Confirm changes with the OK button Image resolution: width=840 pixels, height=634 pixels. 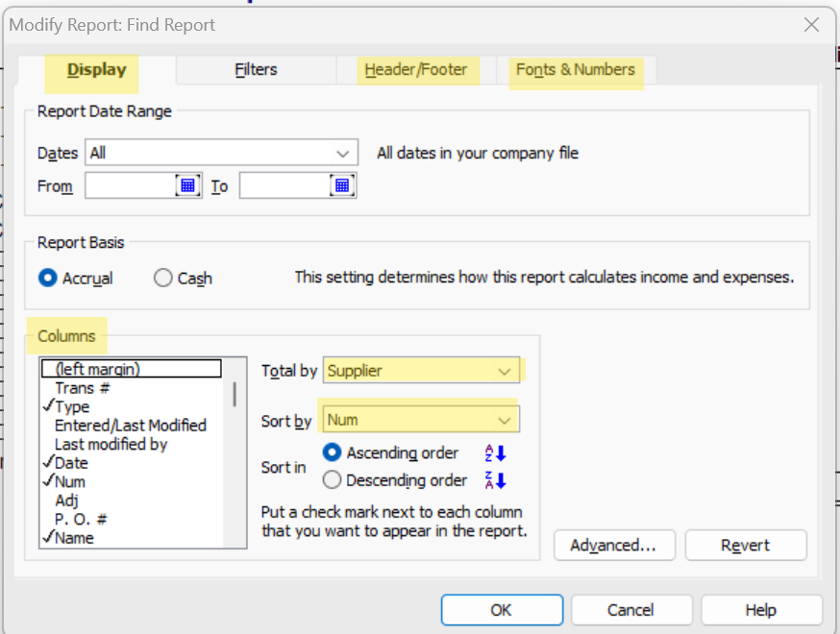(x=502, y=610)
